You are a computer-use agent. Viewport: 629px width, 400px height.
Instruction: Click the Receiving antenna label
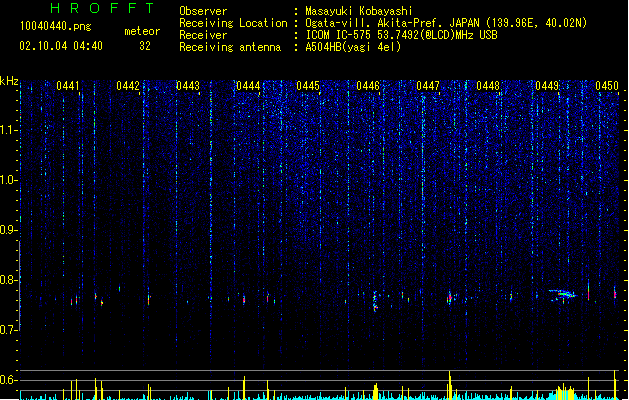(x=230, y=47)
